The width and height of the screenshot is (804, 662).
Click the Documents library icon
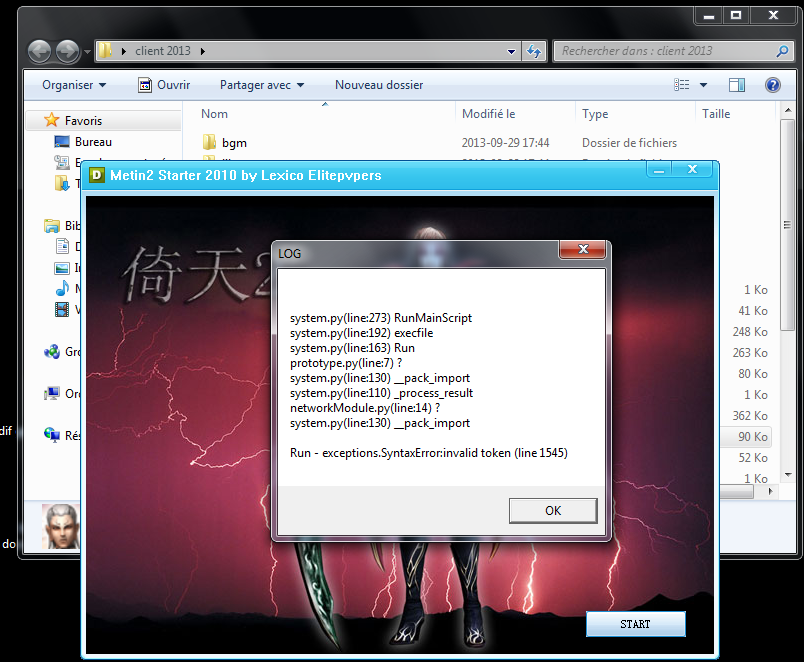coord(62,247)
